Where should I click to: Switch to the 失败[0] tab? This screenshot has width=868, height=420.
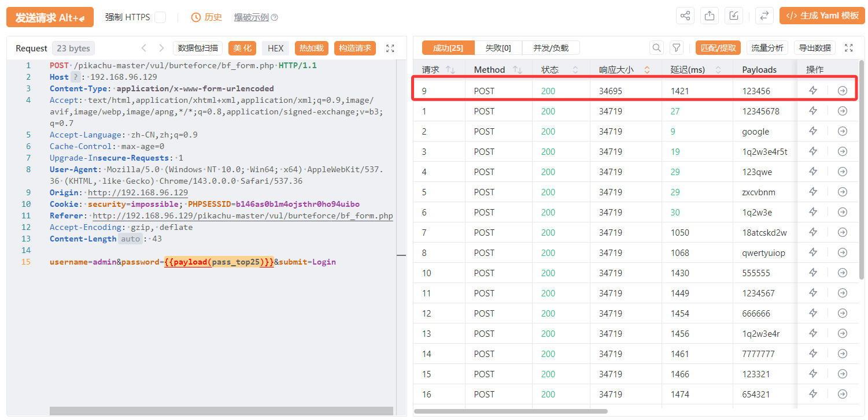point(498,48)
